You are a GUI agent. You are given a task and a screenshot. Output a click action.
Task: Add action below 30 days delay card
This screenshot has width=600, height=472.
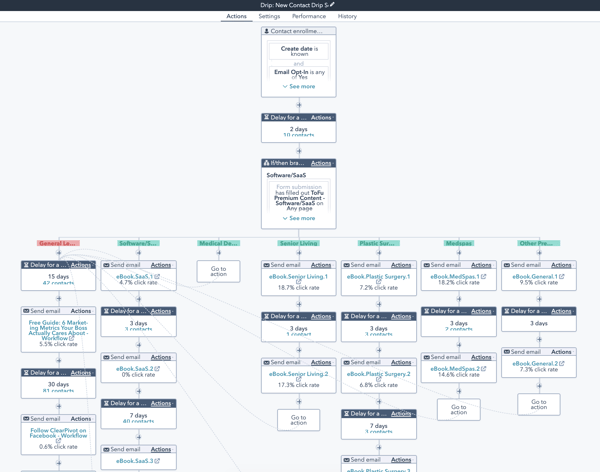pos(59,406)
